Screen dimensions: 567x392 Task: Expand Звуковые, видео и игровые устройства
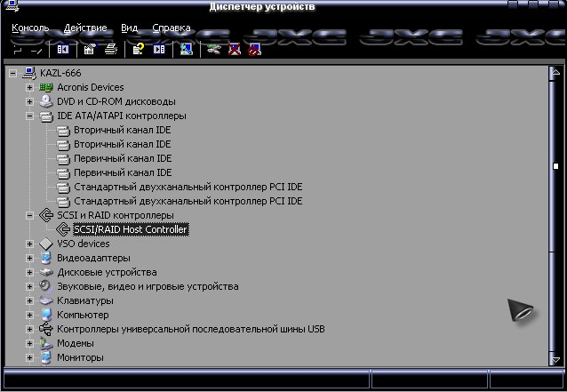tap(29, 287)
